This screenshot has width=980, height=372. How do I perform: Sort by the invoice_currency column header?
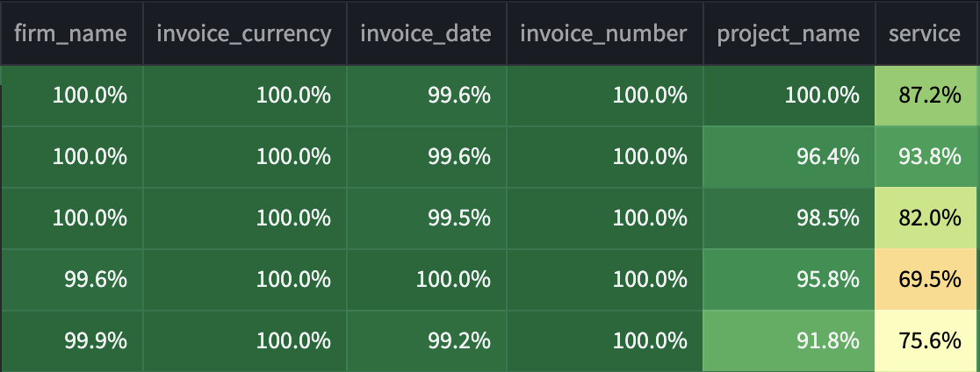(244, 34)
